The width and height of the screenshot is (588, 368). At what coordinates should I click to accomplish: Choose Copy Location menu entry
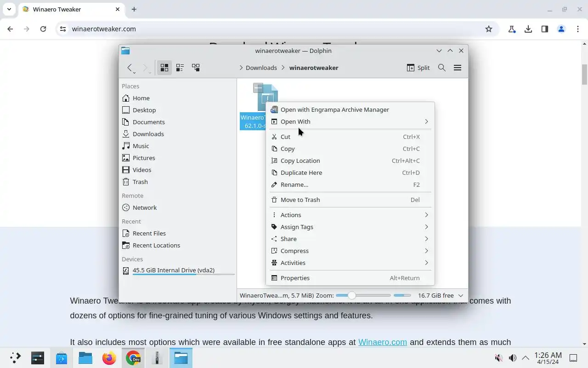(350, 161)
